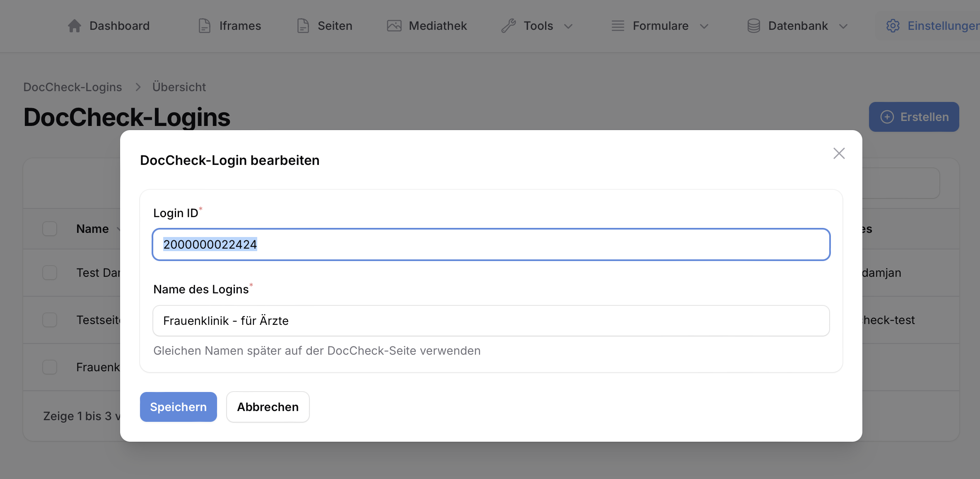This screenshot has height=479, width=980.
Task: Open the Einstellungen menu item
Action: pyautogui.click(x=932, y=26)
